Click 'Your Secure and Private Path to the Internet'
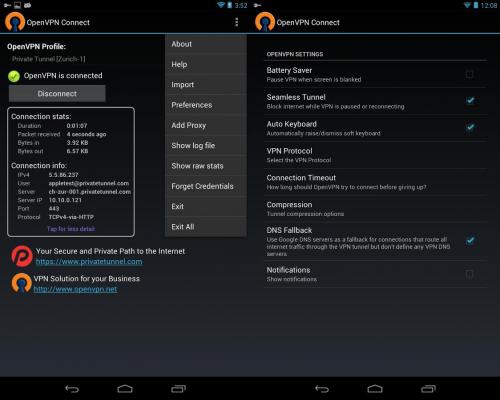Viewport: 500px width, 400px height. coord(110,251)
